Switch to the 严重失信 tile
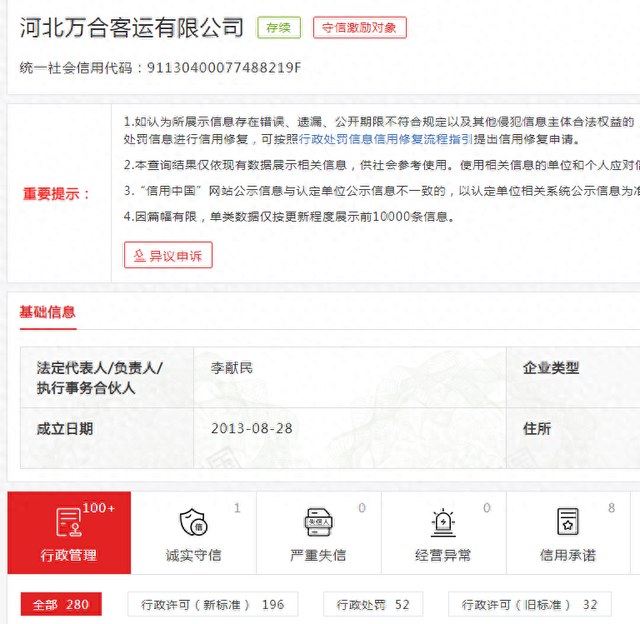Screen dimensions: 640x624 pyautogui.click(x=318, y=533)
